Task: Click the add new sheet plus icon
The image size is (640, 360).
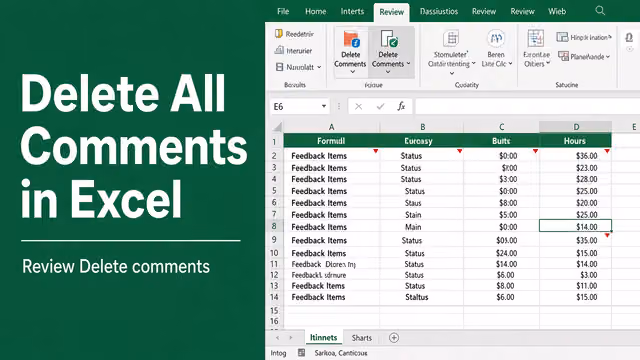Action: pyautogui.click(x=394, y=338)
